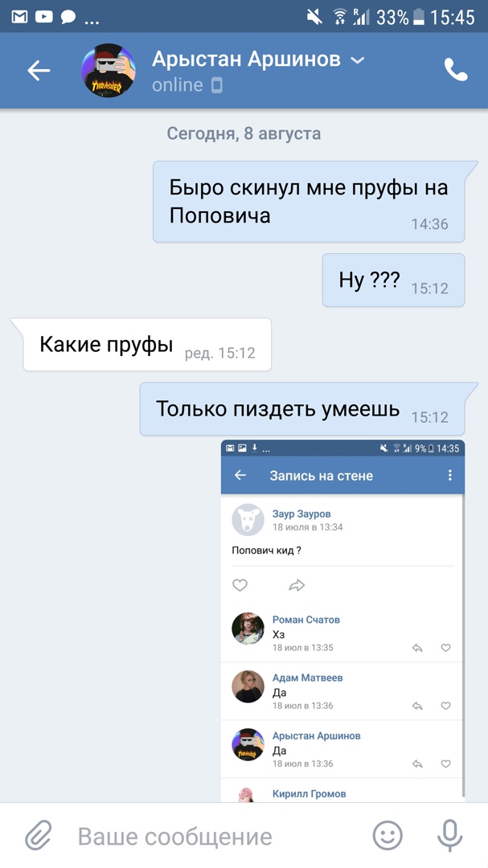Tap the three-dot menu in the screenshot
This screenshot has height=868, width=488.
click(449, 475)
